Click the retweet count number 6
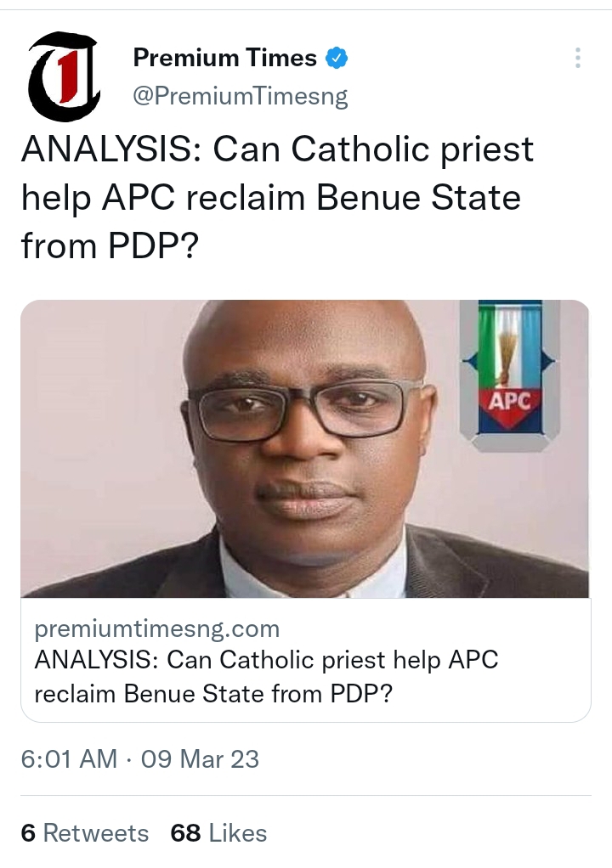The width and height of the screenshot is (612, 868). (28, 833)
